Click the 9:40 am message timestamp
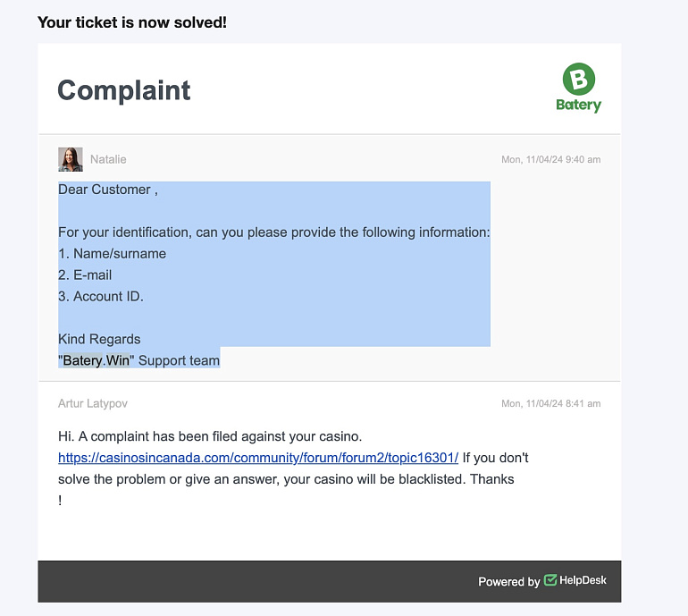This screenshot has height=616, width=688. coord(550,159)
